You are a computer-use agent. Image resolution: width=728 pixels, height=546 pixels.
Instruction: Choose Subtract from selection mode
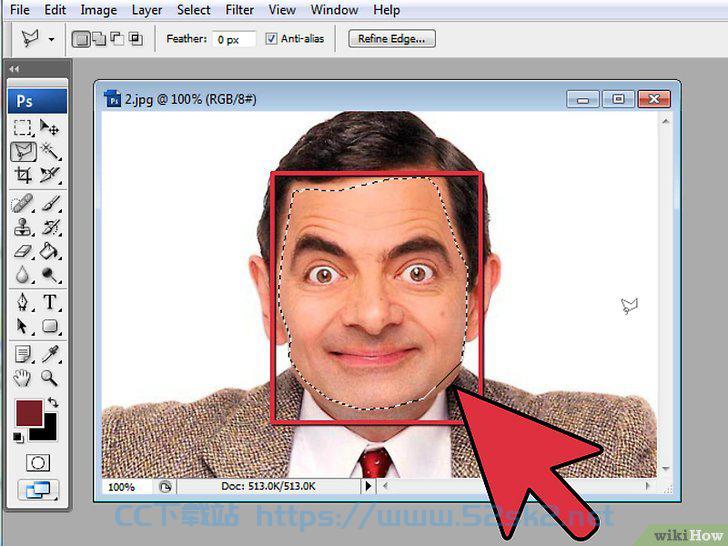[x=117, y=39]
